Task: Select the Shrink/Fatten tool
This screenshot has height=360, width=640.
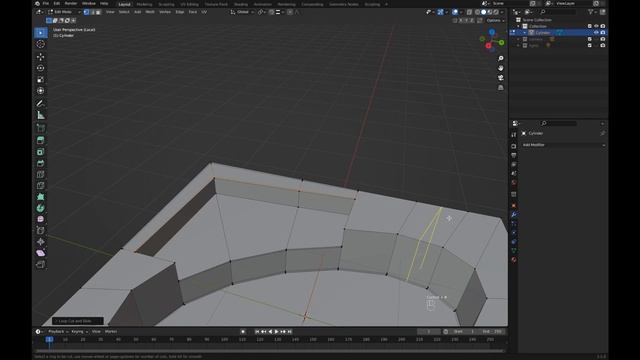Action: pos(40,242)
